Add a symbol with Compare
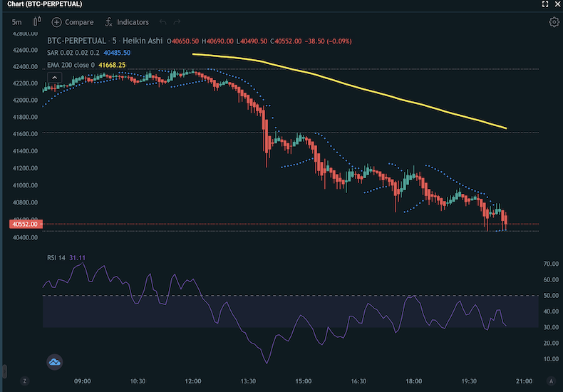 pos(73,22)
